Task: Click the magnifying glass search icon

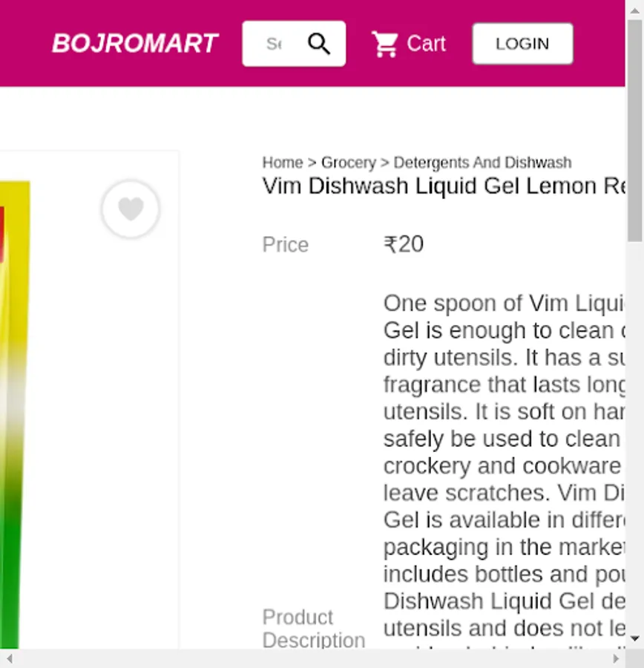Action: click(x=318, y=44)
